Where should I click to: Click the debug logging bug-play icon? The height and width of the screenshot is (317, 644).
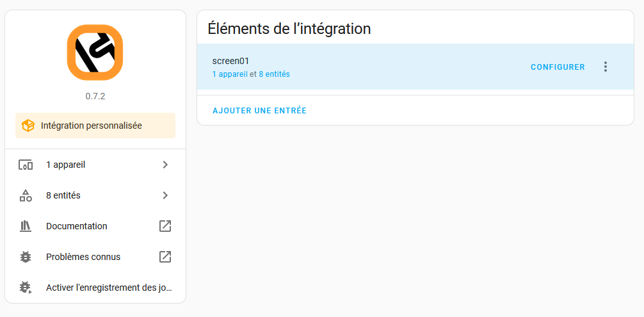[26, 288]
